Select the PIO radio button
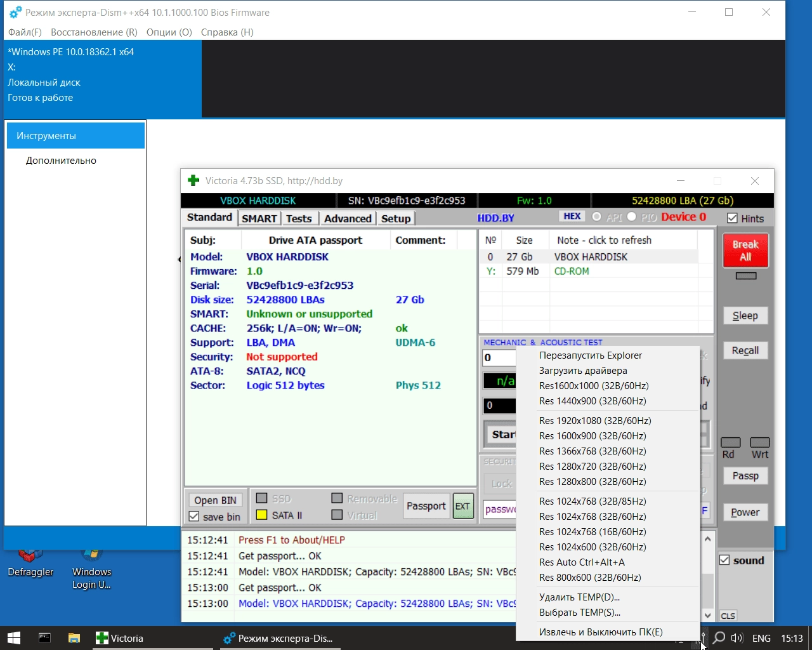The height and width of the screenshot is (650, 812). tap(631, 216)
